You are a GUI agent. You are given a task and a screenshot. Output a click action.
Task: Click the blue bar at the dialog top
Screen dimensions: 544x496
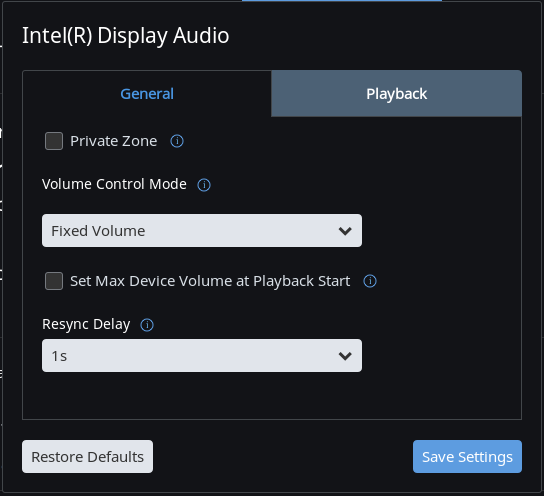click(x=342, y=1)
